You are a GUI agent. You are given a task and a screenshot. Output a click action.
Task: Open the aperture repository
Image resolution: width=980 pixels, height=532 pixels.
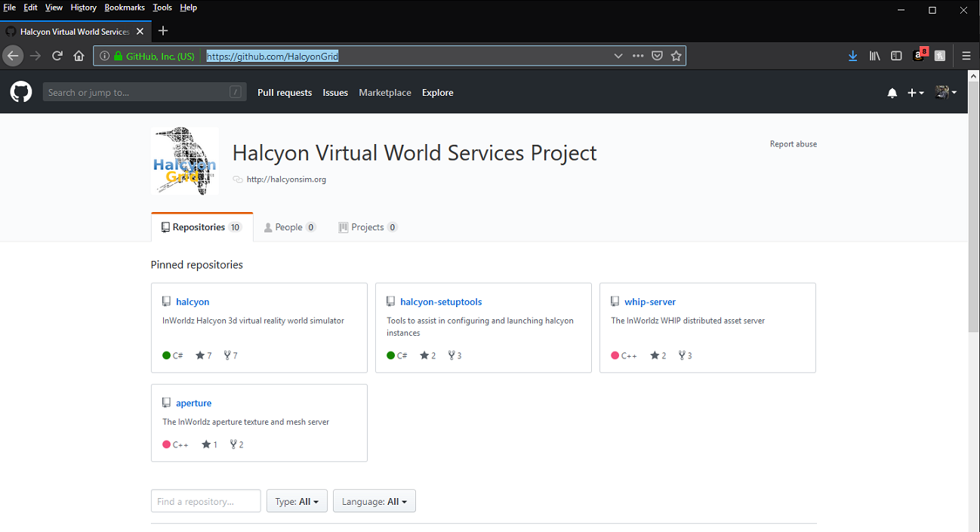point(194,403)
